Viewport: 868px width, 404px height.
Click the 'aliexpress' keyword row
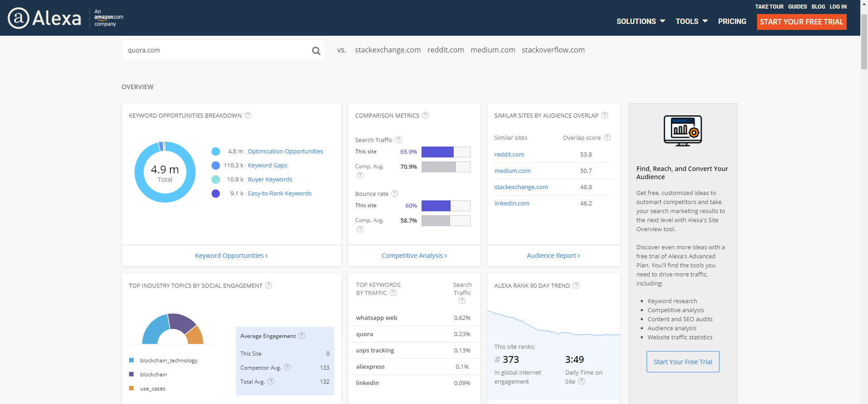click(x=414, y=367)
